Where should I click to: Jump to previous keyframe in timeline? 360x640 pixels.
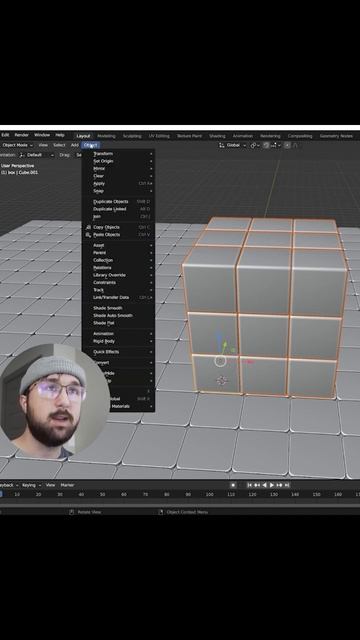point(257,485)
